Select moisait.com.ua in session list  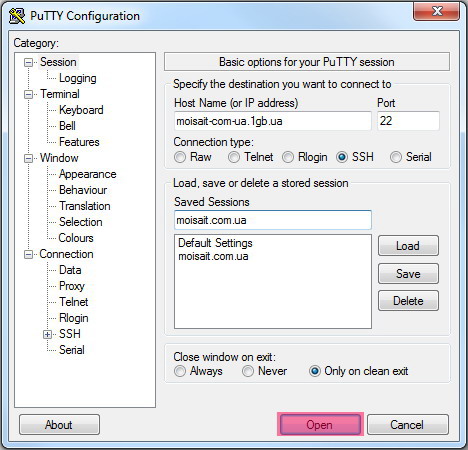tap(213, 256)
